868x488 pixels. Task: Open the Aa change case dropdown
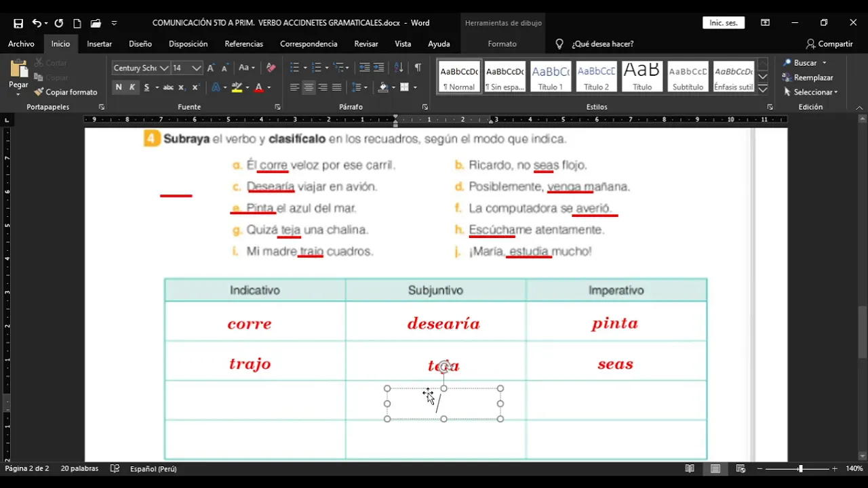point(247,68)
